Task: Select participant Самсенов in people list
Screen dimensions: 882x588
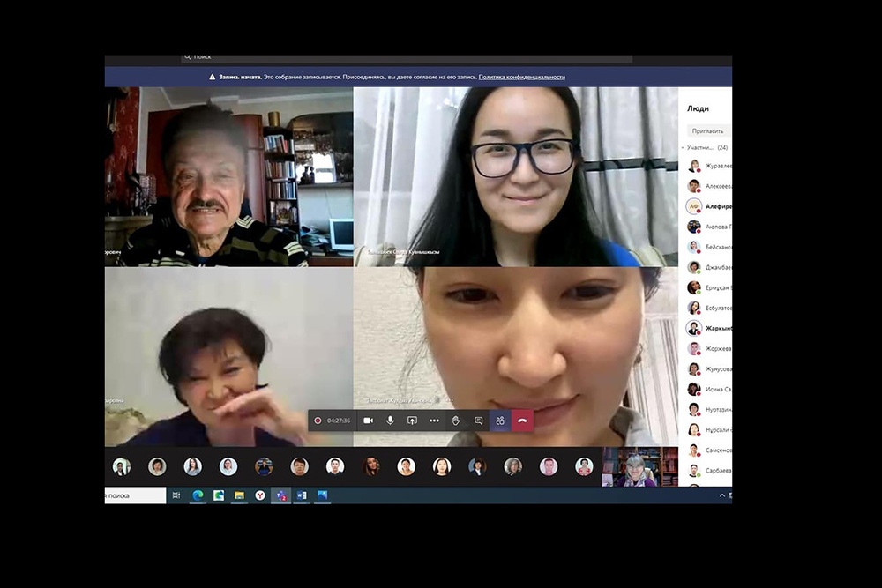Action: [709, 450]
